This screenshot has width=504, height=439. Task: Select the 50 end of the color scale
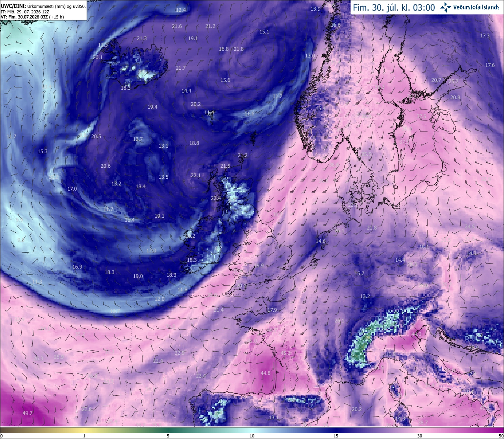[500, 436]
